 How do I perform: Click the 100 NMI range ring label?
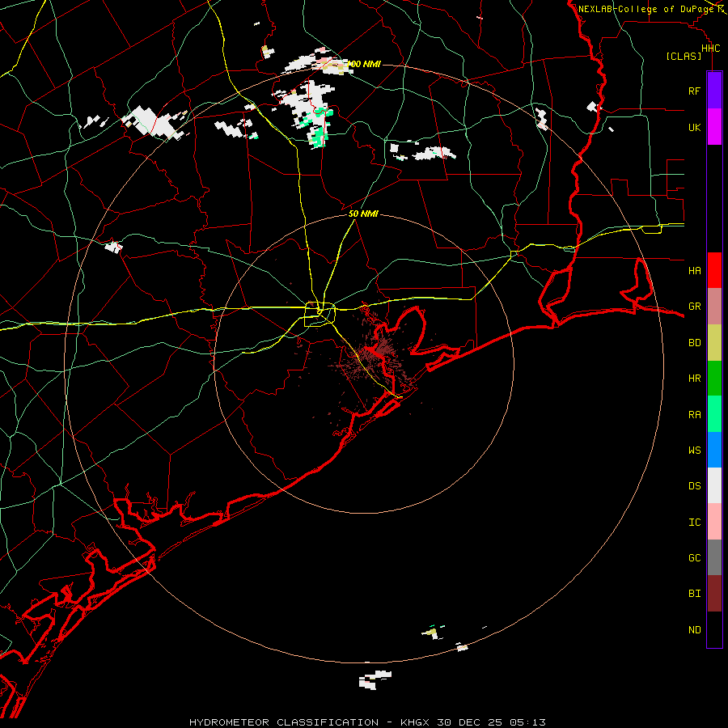(x=363, y=64)
